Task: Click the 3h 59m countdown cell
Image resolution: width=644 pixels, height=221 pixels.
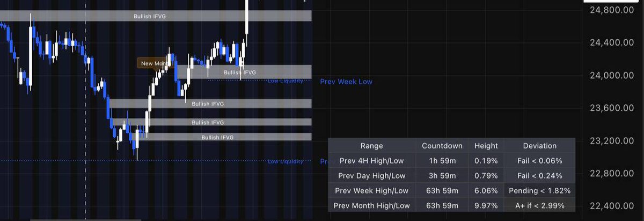Action: [x=442, y=175]
